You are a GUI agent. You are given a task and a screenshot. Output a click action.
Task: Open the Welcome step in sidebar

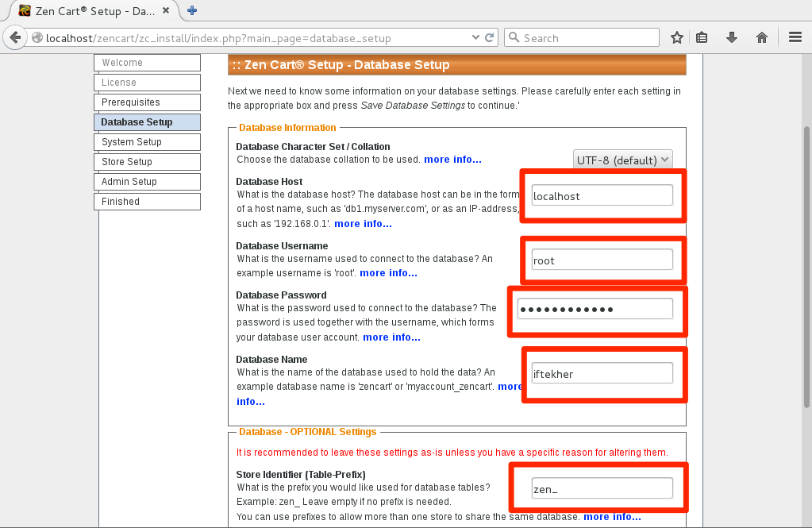147,63
